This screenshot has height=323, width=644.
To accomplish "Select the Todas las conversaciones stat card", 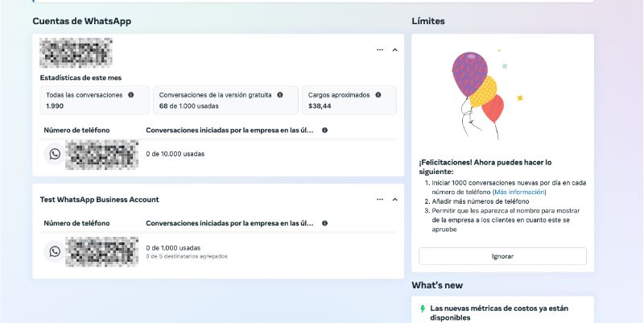I will click(90, 101).
